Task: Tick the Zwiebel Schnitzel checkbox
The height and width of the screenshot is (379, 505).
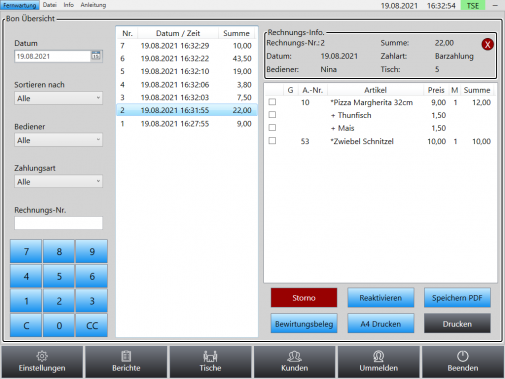Action: tap(272, 141)
